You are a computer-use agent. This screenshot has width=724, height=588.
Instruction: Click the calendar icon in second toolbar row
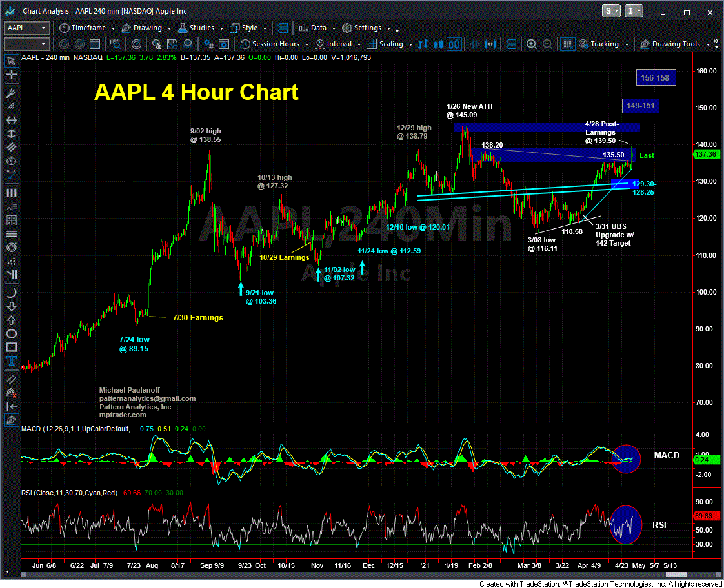click(95, 44)
